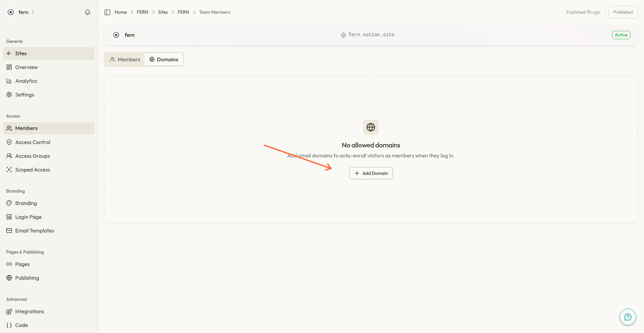Open Publishing section
This screenshot has width=644, height=333.
click(x=49, y=278)
